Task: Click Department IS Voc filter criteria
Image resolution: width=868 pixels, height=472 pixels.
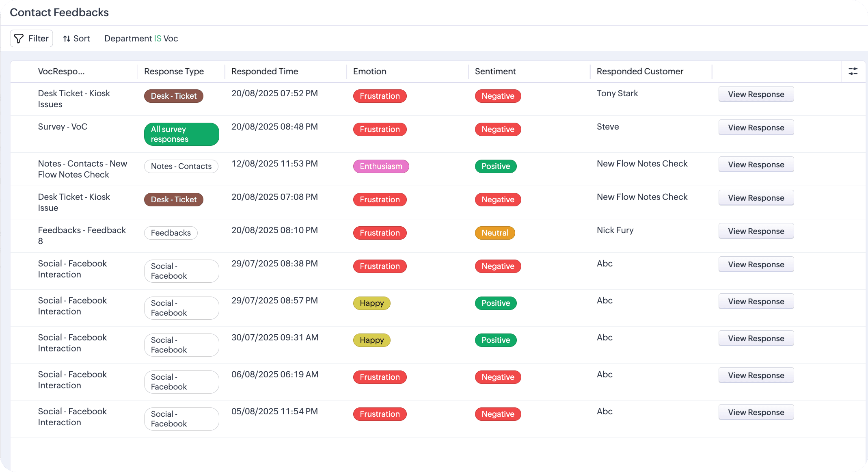Action: click(141, 39)
